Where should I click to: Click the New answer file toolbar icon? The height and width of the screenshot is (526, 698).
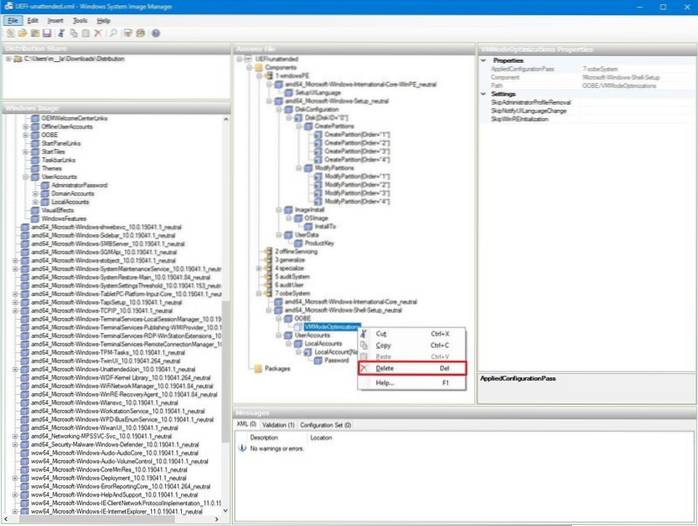pos(10,33)
